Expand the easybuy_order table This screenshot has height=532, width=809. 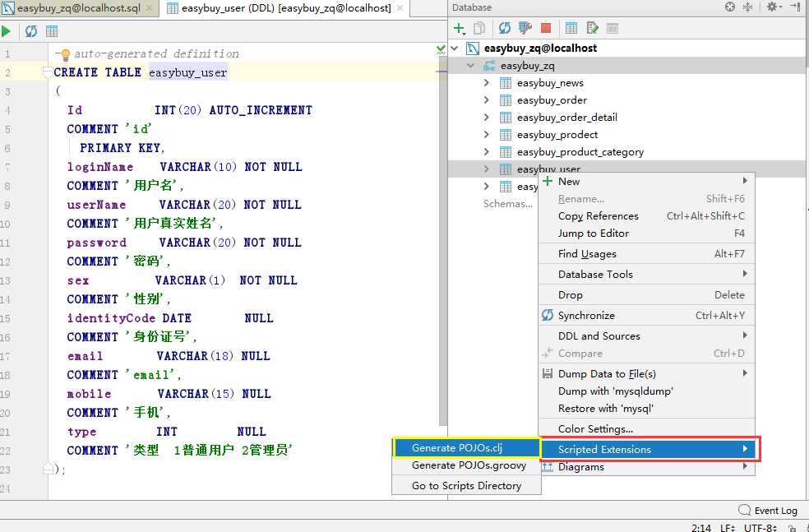pyautogui.click(x=486, y=100)
